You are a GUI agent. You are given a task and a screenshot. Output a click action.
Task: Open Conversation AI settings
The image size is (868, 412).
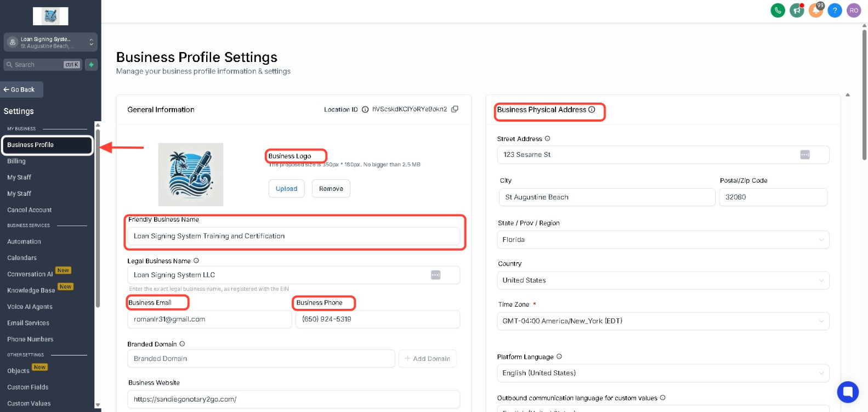tap(30, 274)
